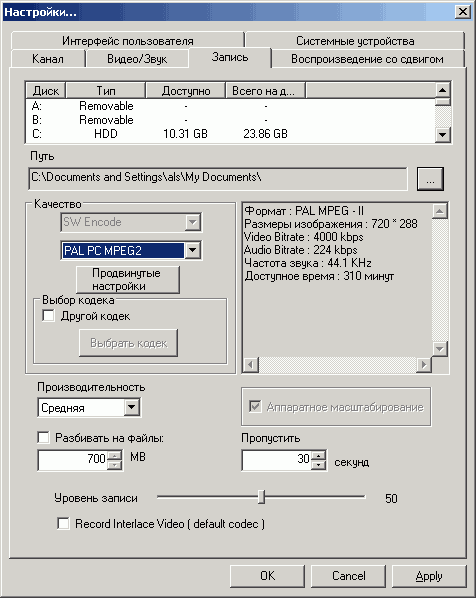
Task: Enable Record Interlace Video checkbox
Action: (x=63, y=524)
